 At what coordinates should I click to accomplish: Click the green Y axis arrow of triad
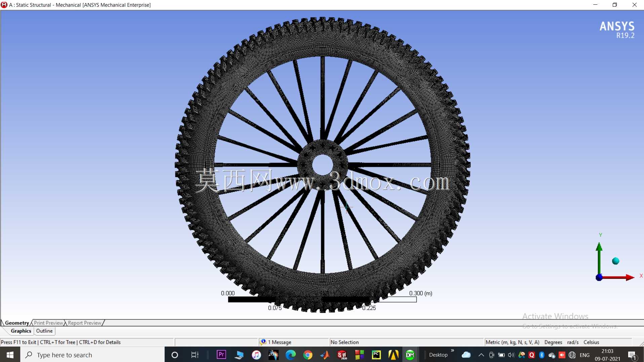tap(599, 247)
